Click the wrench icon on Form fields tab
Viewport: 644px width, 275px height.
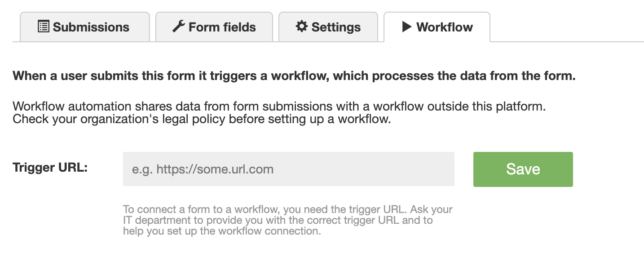179,27
